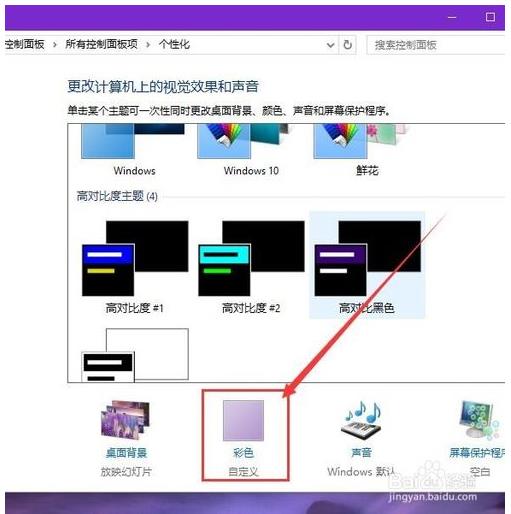
Task: Go to 控制面板 breadcrumb
Action: coord(25,44)
